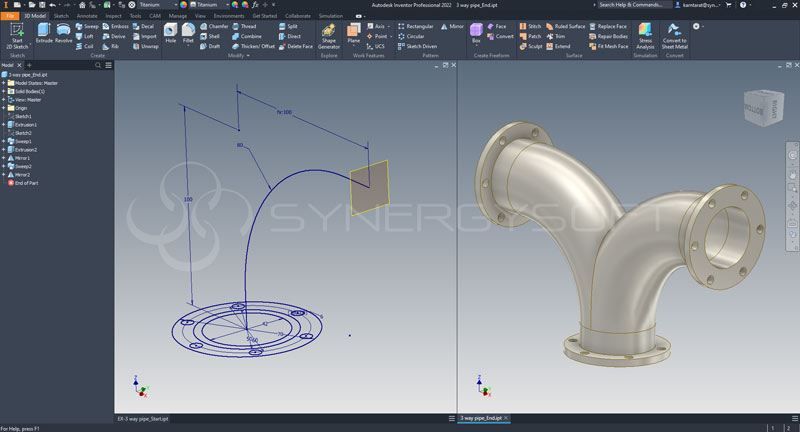800x432 pixels.
Task: Expand the Sweep1 feature node
Action: [x=3, y=141]
